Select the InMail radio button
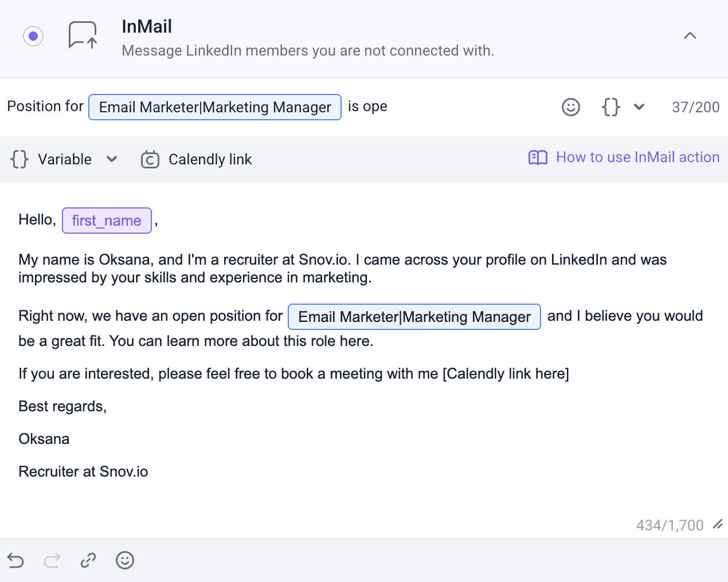The height and width of the screenshot is (582, 728). (x=33, y=36)
